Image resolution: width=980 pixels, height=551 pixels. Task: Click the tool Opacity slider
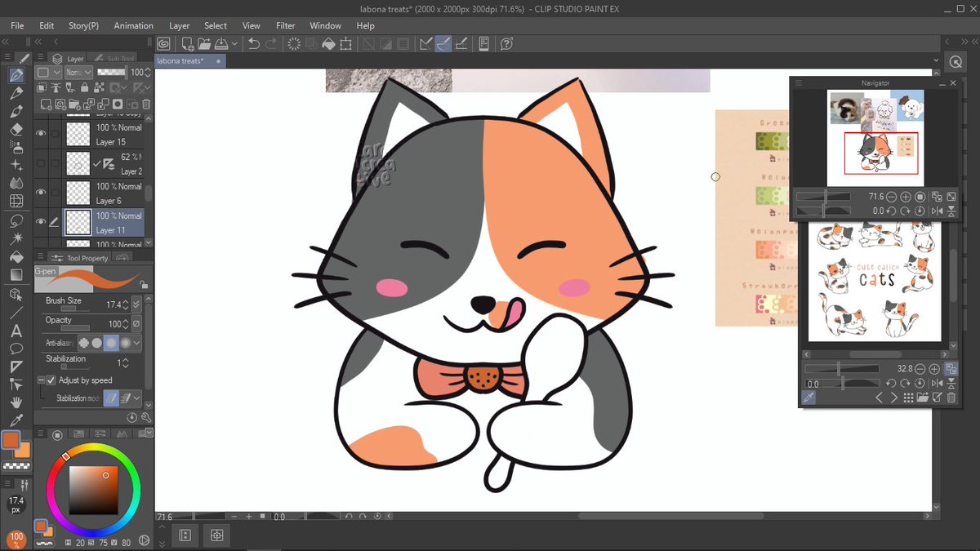[76, 328]
